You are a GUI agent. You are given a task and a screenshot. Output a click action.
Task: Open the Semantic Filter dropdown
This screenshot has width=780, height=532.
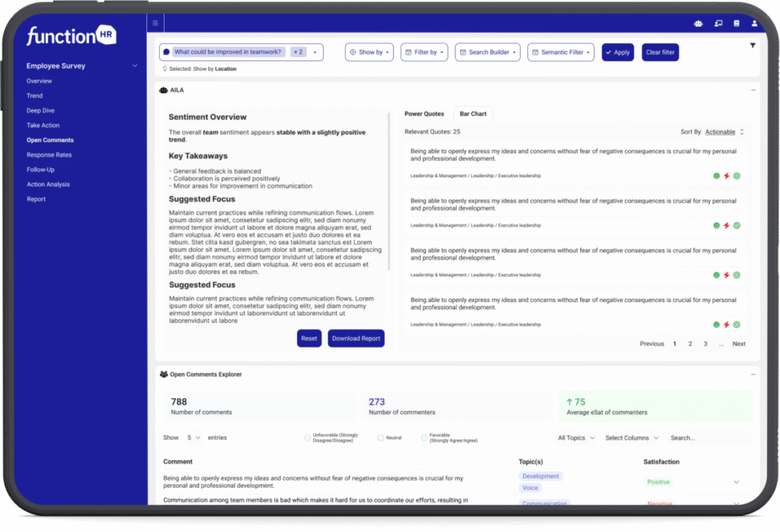[561, 53]
